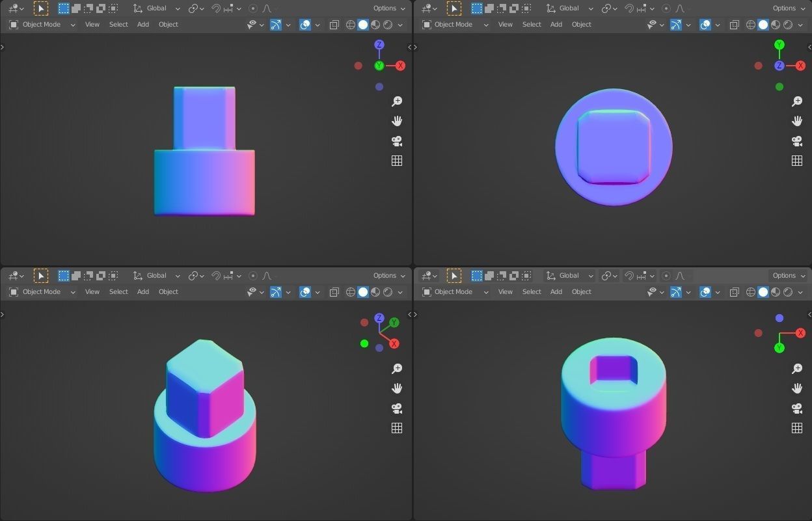Open Options dropdown in top-left viewport
The image size is (812, 521).
(x=389, y=8)
